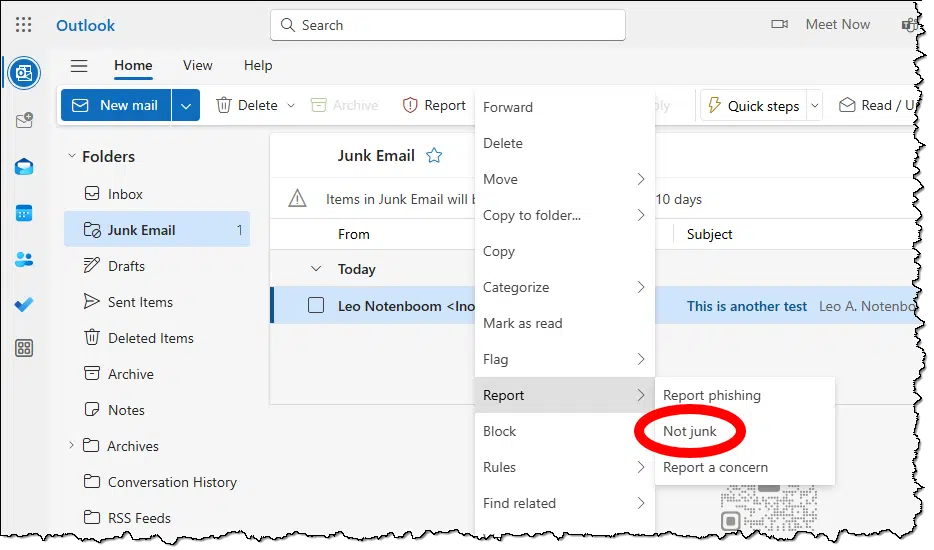Switch to the Home tab
Image resolution: width=934 pixels, height=550 pixels.
pyautogui.click(x=133, y=66)
